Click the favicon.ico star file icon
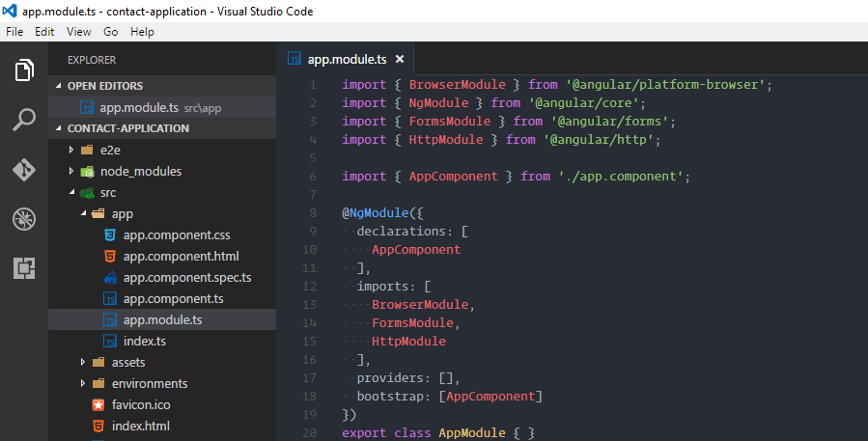 (98, 404)
